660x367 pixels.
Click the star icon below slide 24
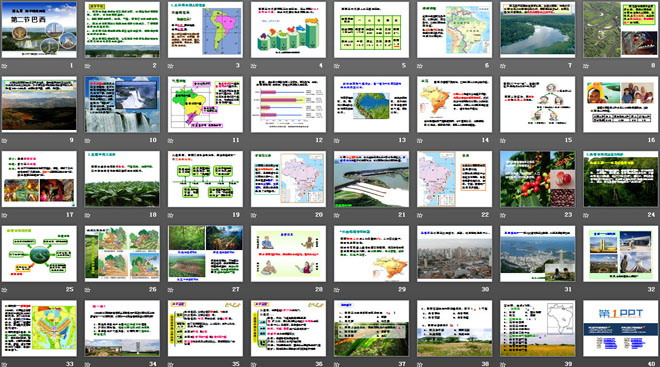click(x=586, y=215)
